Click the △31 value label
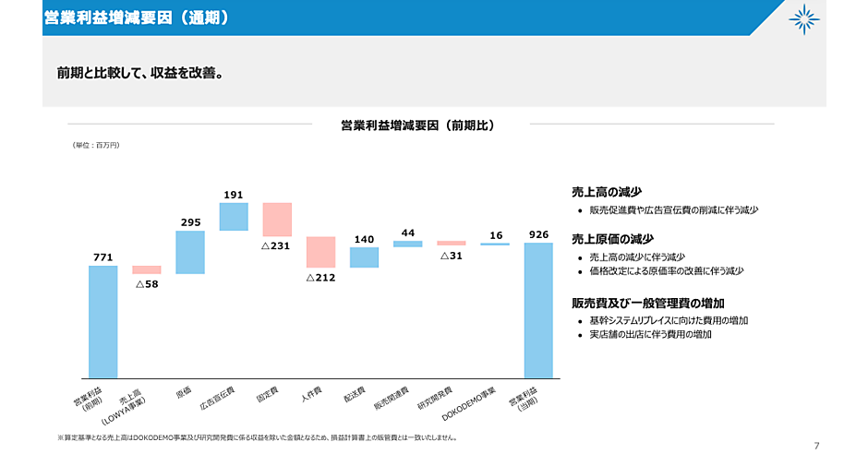The height and width of the screenshot is (454, 868). [x=452, y=256]
